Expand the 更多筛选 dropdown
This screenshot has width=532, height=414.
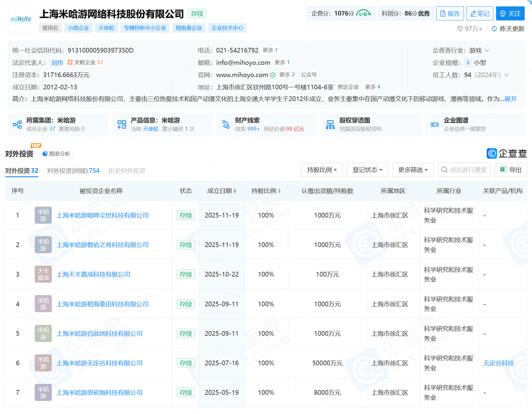click(x=413, y=170)
